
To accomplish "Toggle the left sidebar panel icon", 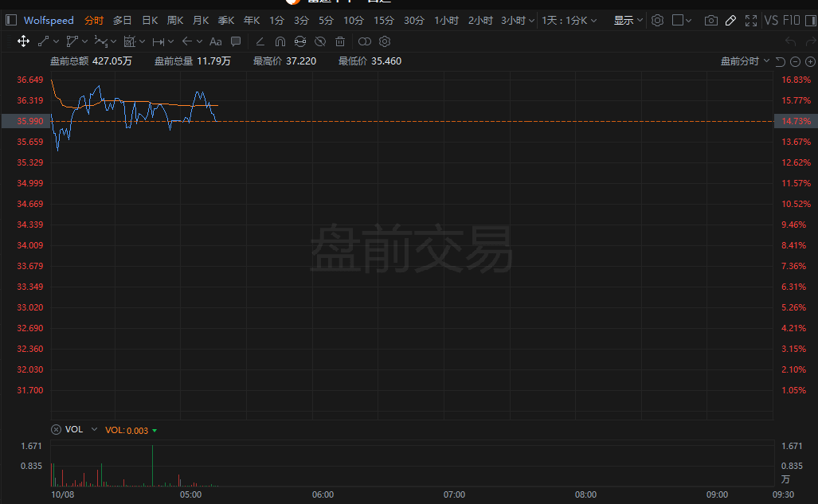I will pos(11,21).
